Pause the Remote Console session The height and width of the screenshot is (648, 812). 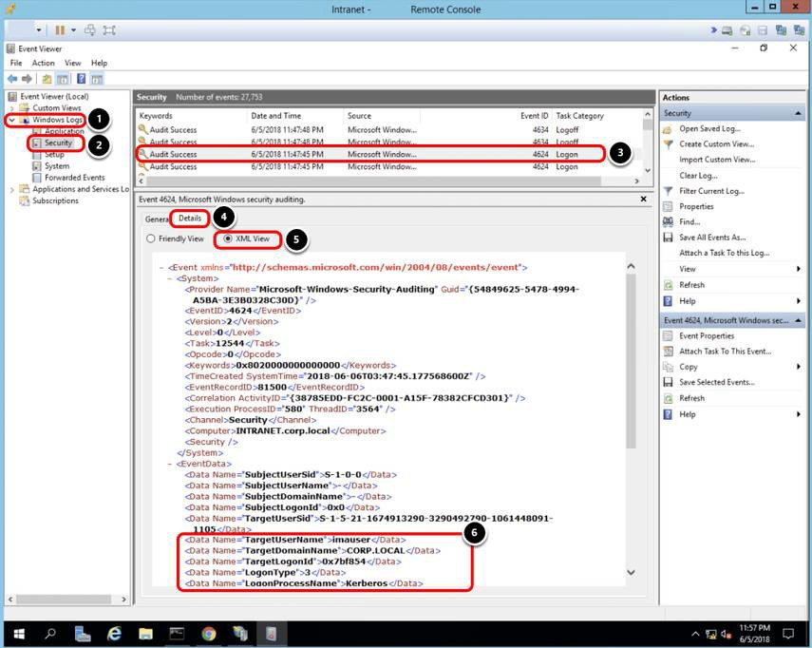[58, 29]
